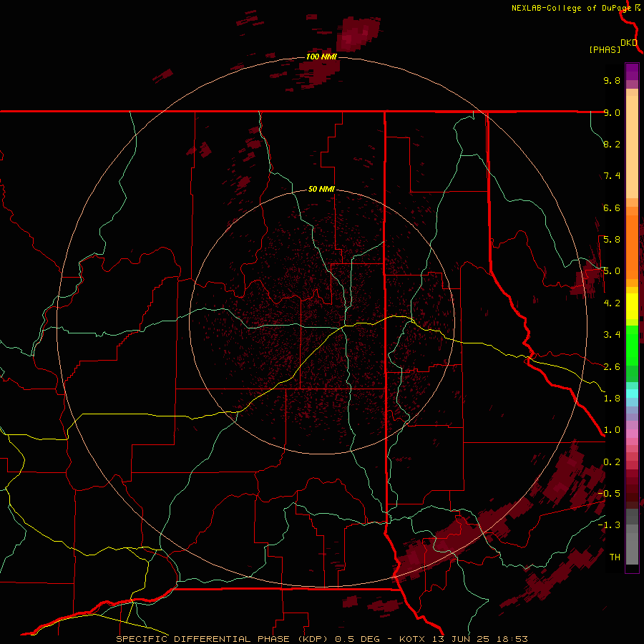Image resolution: width=644 pixels, height=644 pixels.
Task: Click the 1.8 scale value
Action: pos(612,399)
